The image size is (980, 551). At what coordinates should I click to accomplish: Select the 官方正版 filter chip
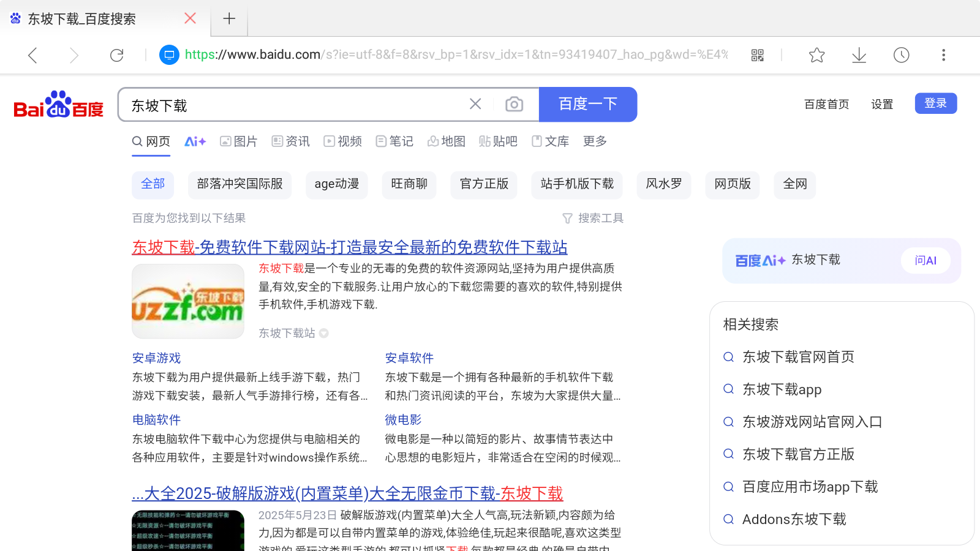[484, 184]
